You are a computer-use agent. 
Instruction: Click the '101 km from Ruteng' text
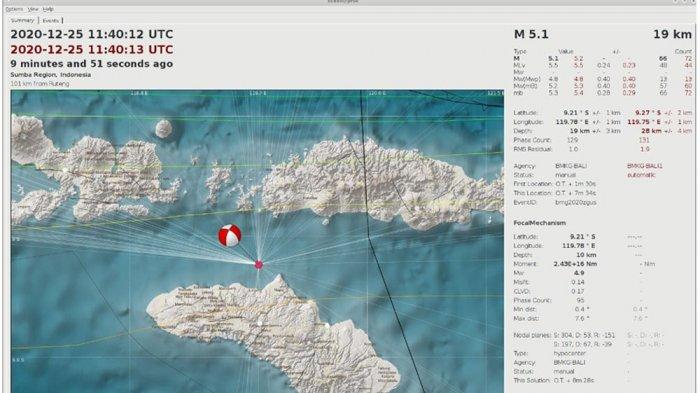[x=40, y=84]
